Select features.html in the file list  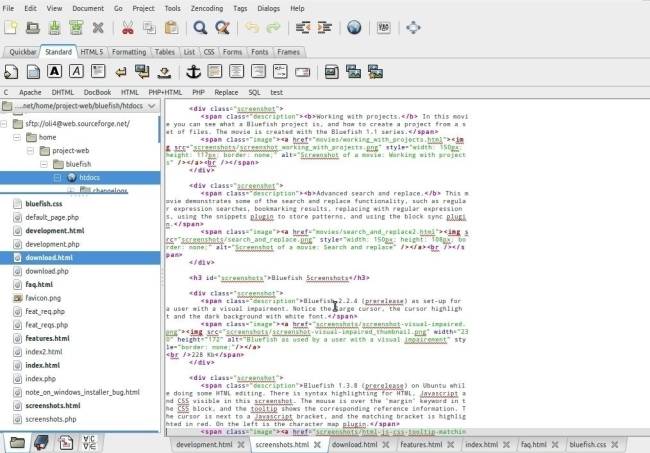pyautogui.click(x=47, y=338)
